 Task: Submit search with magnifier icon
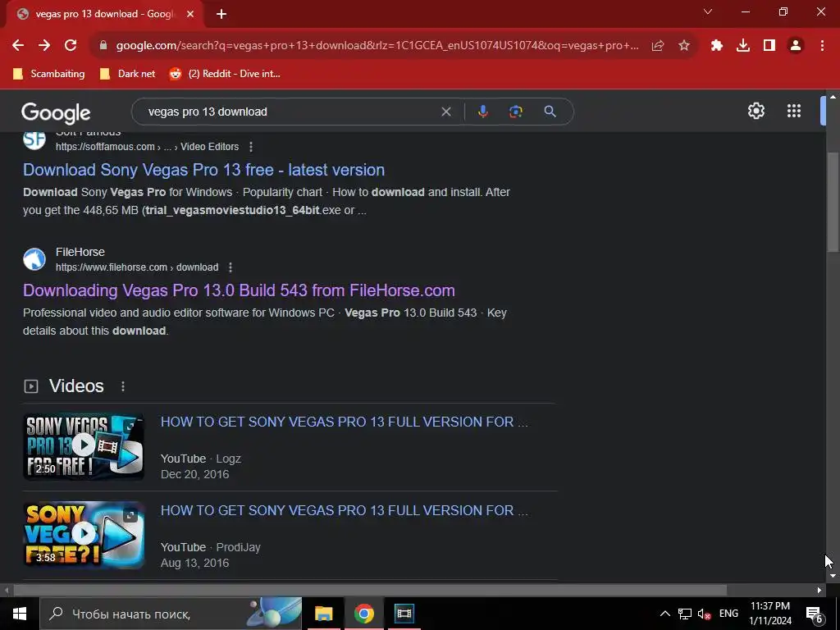pyautogui.click(x=550, y=112)
